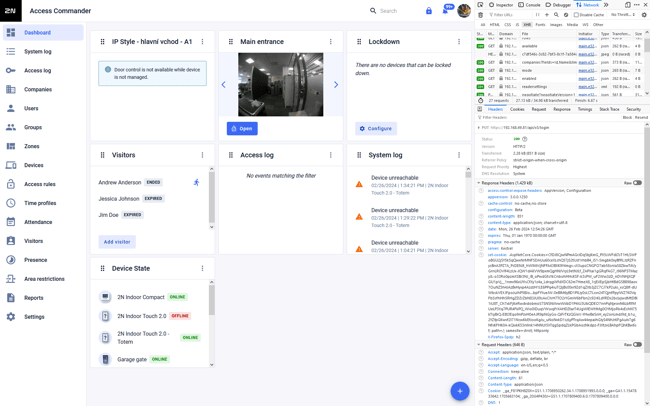Viewport: 650px width, 406px height.
Task: Click the Filter URLs input field
Action: pos(509,15)
